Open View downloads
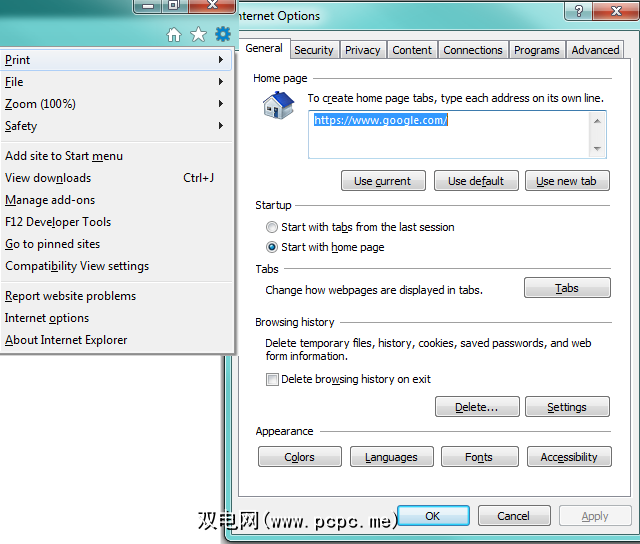 pyautogui.click(x=116, y=178)
